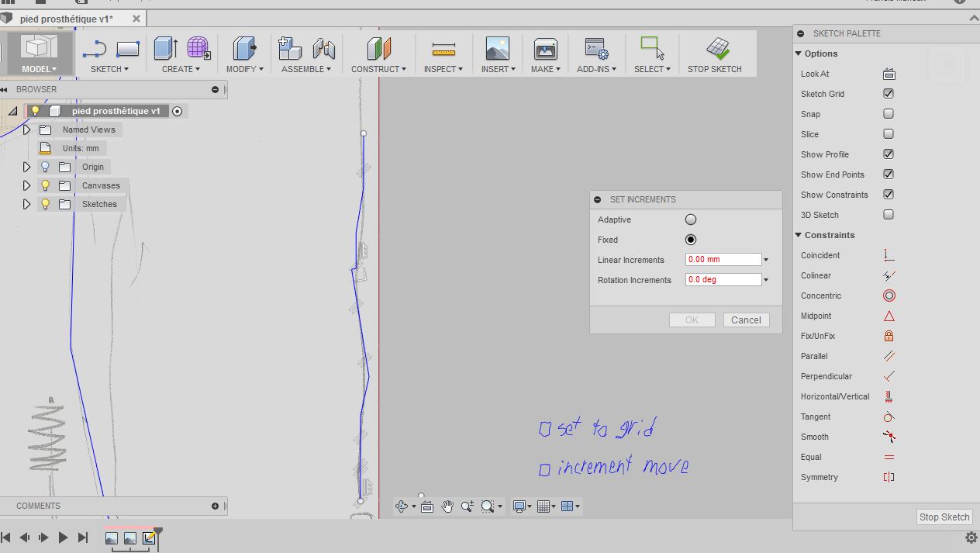This screenshot has height=553, width=980.
Task: Click the Zoom magnifier tool
Action: [467, 506]
